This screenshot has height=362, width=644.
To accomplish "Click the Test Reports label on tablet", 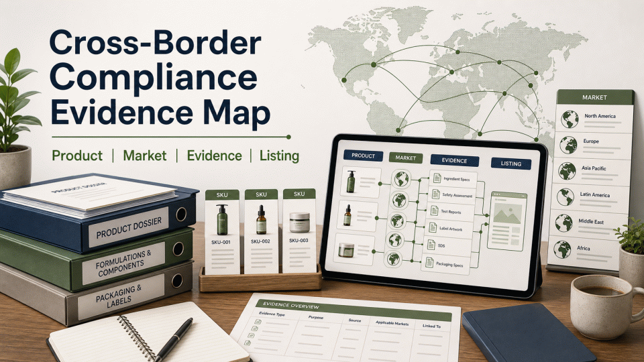I will (451, 213).
